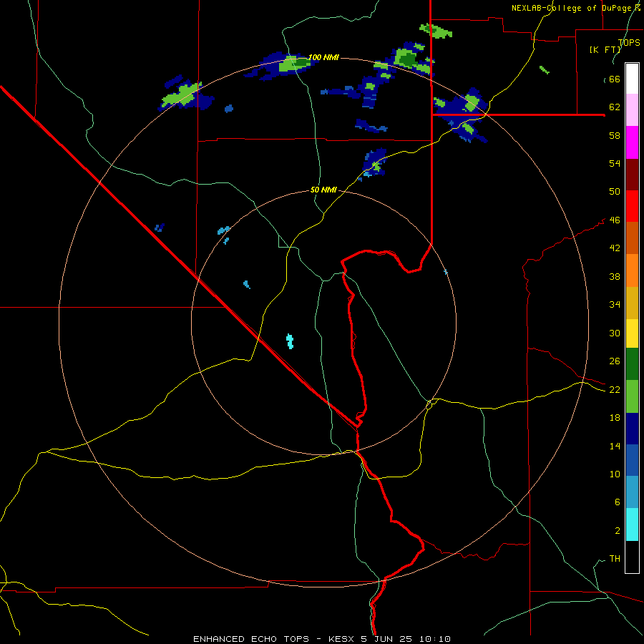Image resolution: width=644 pixels, height=644 pixels.
Task: Select the bright red legend swatch
Action: [632, 206]
